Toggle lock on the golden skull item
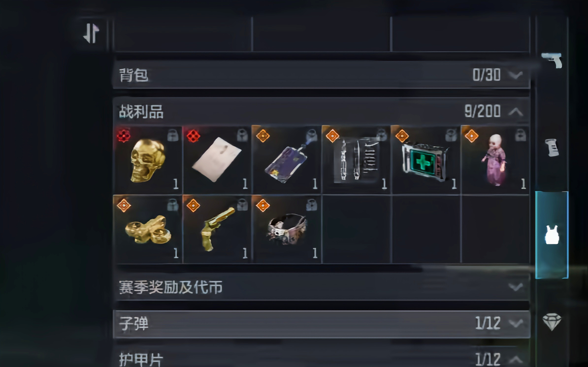The image size is (588, 367). coord(172,135)
